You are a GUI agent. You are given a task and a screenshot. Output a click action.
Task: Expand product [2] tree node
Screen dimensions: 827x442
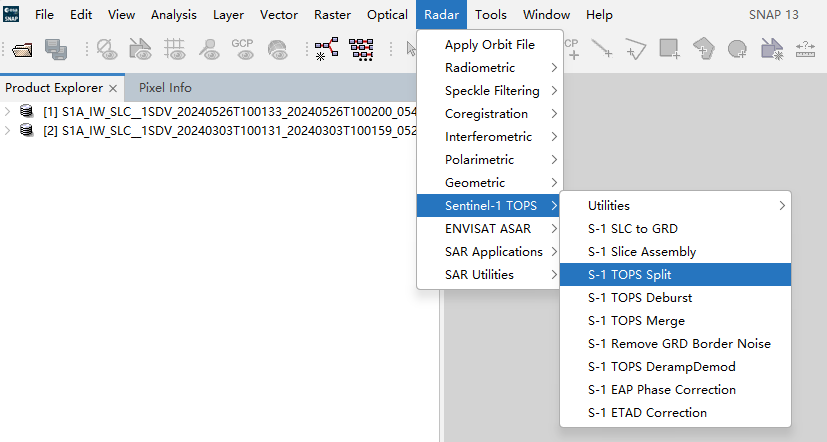pyautogui.click(x=7, y=130)
